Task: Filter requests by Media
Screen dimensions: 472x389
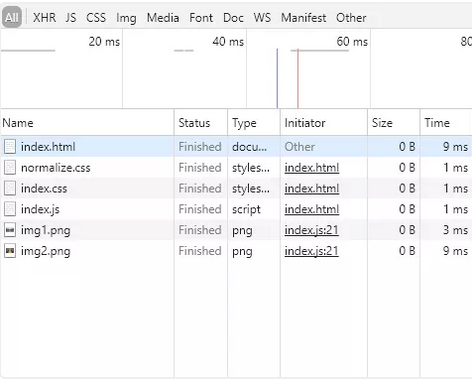Action: [x=163, y=17]
